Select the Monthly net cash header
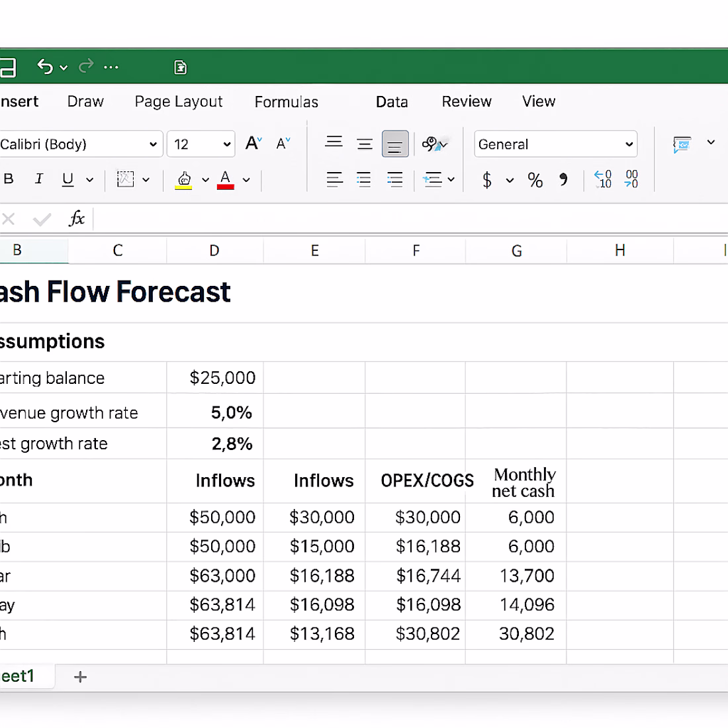This screenshot has width=728, height=728. coord(516,482)
